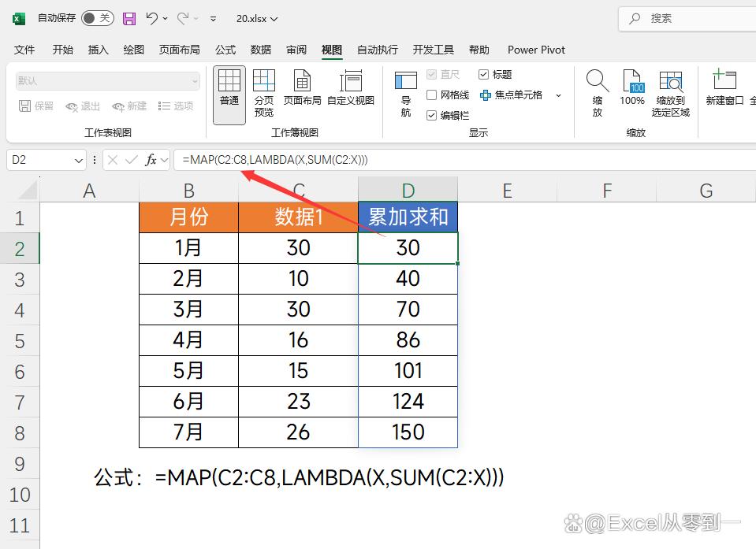Uncheck the 标题 headings checkbox
This screenshot has height=549, width=756.
tap(483, 75)
